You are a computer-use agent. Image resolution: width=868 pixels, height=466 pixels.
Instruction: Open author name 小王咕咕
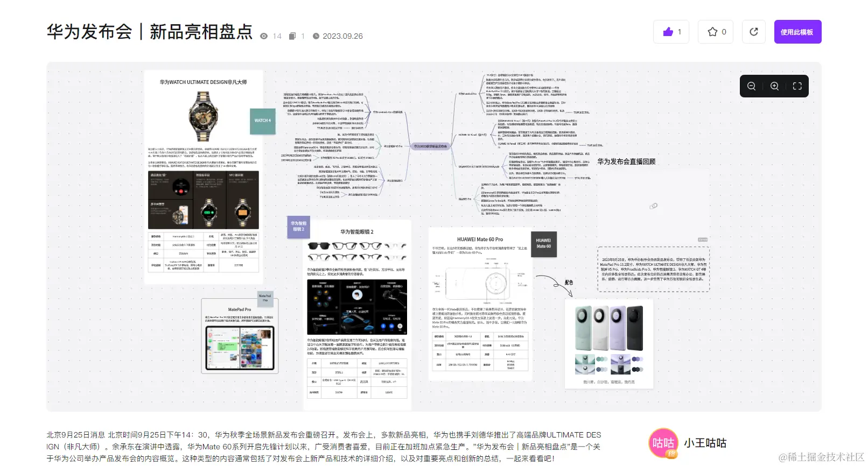click(705, 443)
